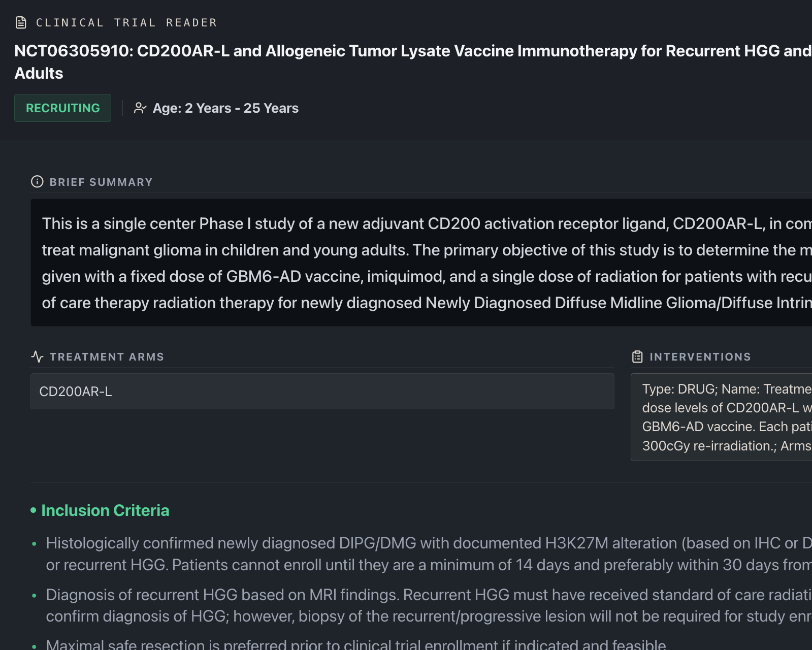This screenshot has height=650, width=812.
Task: Click the green dot before Inclusion Criteria
Action: pyautogui.click(x=34, y=510)
